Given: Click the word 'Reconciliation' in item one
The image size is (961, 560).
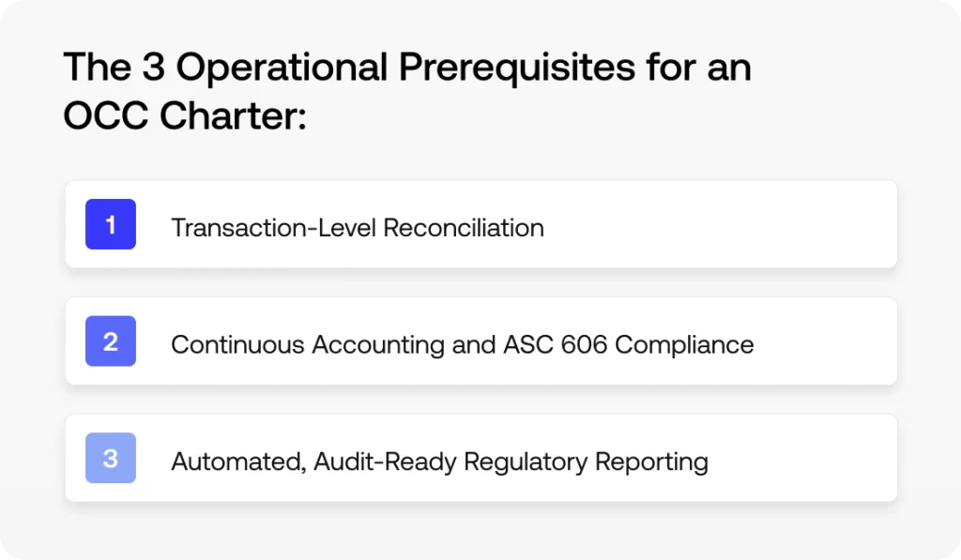Looking at the screenshot, I should 464,228.
